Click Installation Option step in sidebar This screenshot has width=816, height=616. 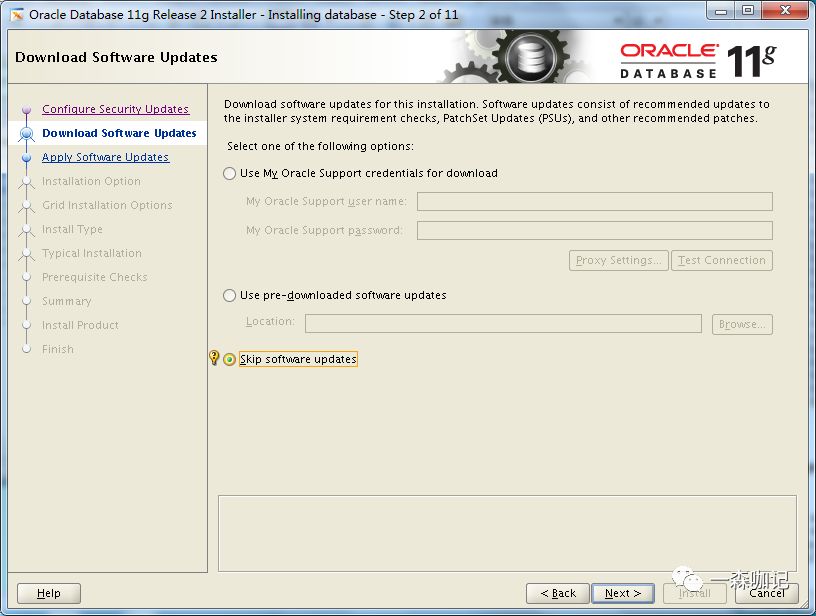tap(92, 181)
